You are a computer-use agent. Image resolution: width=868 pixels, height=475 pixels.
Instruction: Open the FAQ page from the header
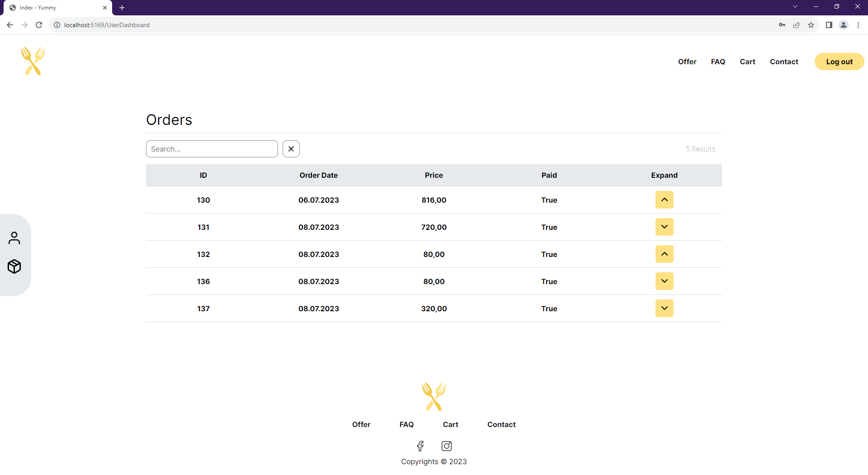[x=718, y=62]
